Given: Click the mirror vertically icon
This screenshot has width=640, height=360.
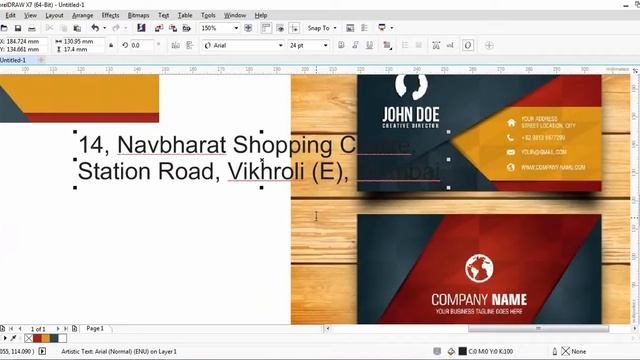Looking at the screenshot, I should (189, 45).
